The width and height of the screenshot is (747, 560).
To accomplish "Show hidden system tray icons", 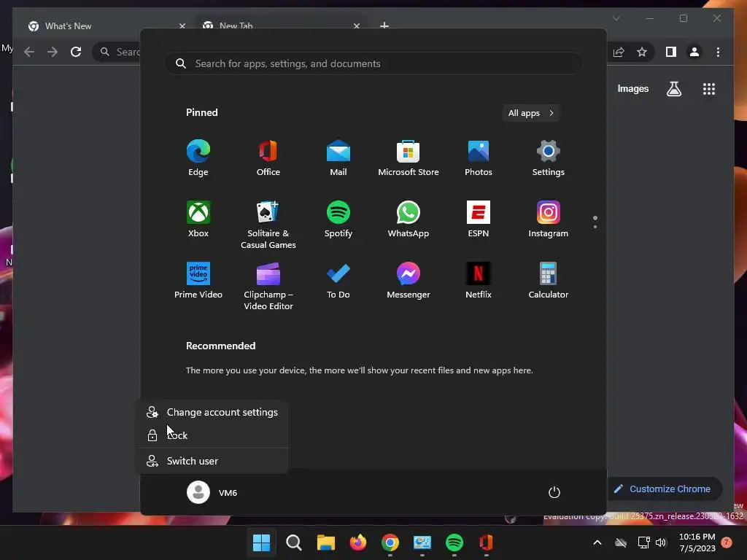I will click(x=597, y=542).
